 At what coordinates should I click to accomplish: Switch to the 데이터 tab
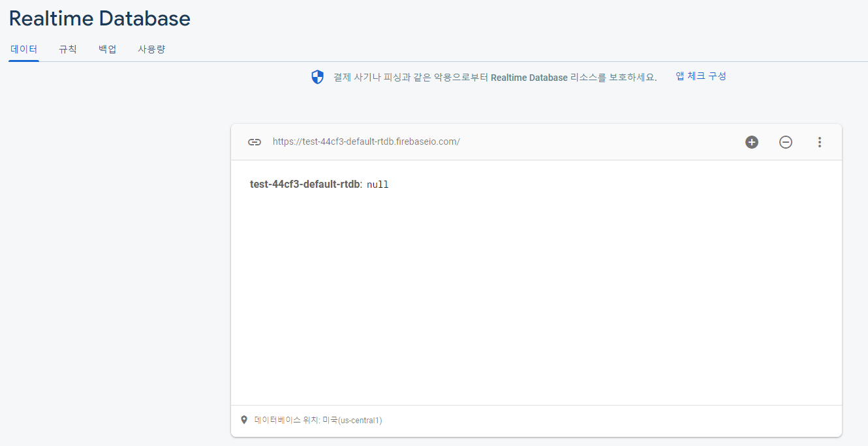pos(24,49)
